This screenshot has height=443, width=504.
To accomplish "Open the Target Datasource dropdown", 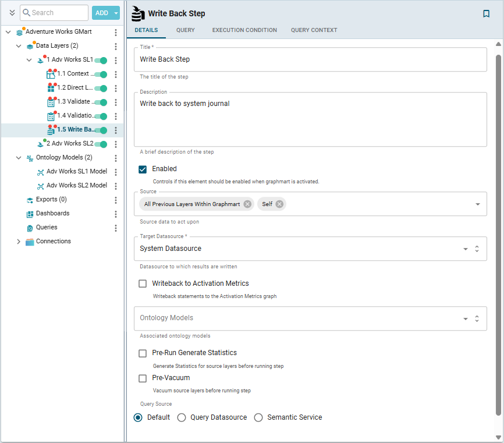I will click(465, 249).
